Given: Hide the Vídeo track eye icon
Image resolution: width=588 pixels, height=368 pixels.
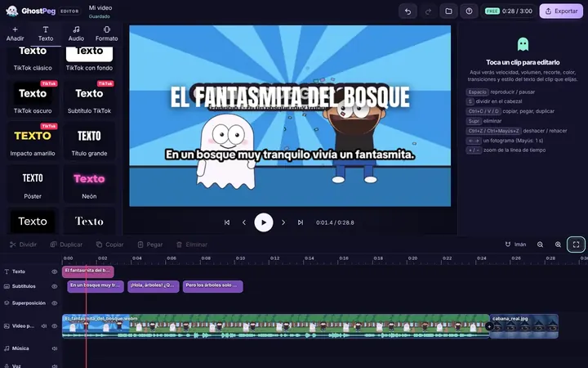Looking at the screenshot, I should pyautogui.click(x=55, y=326).
